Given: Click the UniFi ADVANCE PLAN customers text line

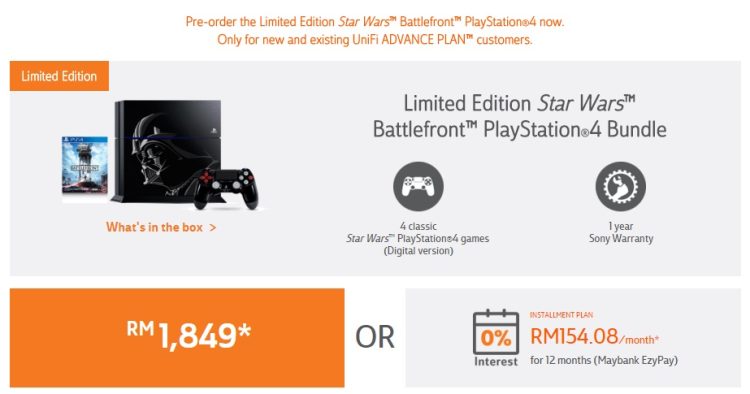Looking at the screenshot, I should click(x=375, y=39).
